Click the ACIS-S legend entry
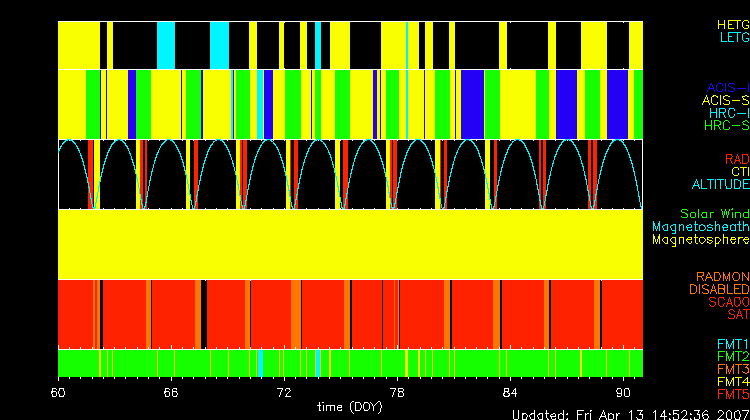 point(725,100)
